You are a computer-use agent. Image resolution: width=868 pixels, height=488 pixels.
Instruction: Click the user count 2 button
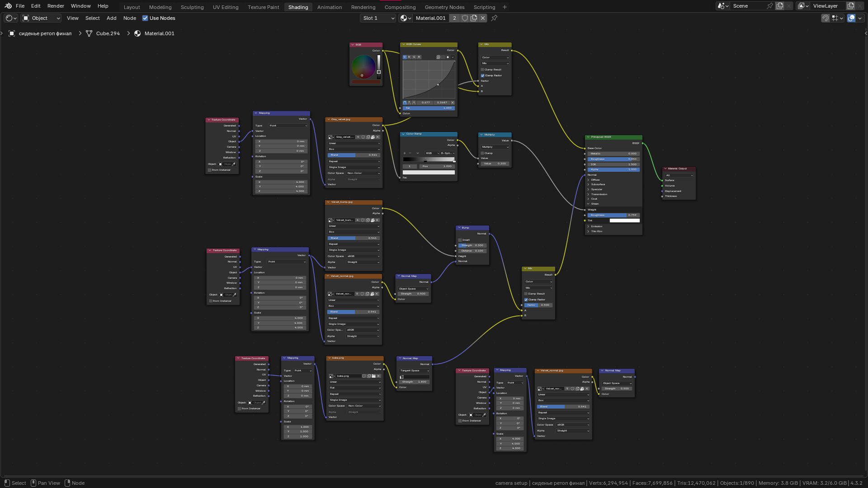(x=454, y=18)
